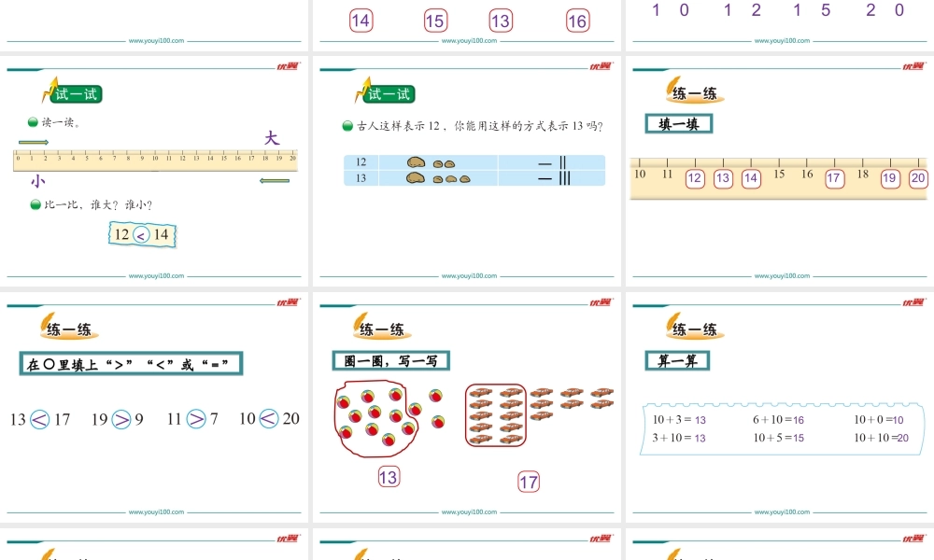The height and width of the screenshot is (560, 934).
Task: Open the 算一算 addition slide
Action: click(780, 407)
